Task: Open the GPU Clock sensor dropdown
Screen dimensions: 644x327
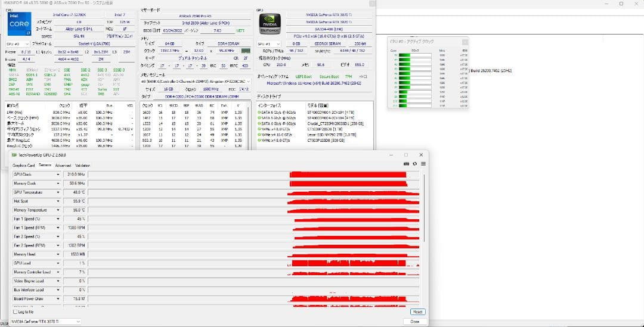Action: pyautogui.click(x=58, y=175)
